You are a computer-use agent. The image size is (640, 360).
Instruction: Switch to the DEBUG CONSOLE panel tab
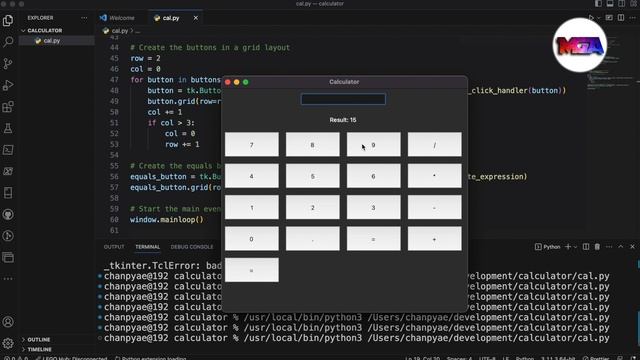(x=192, y=247)
